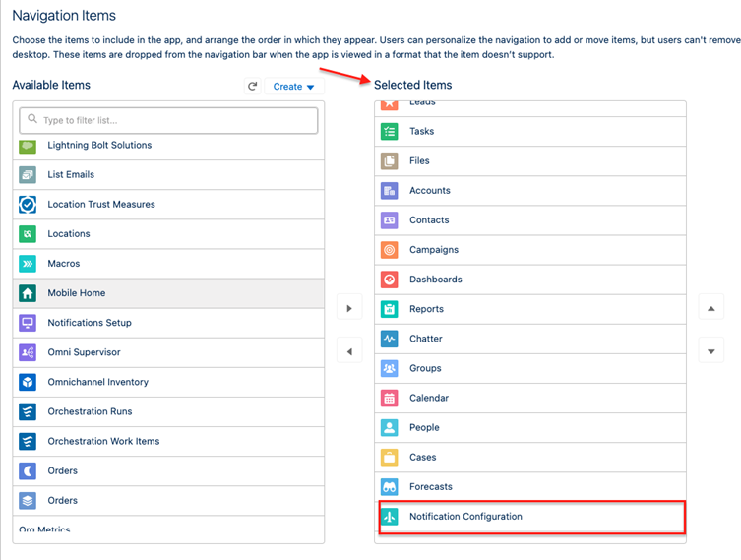
Task: Click the Omnichannel Inventory cube icon
Action: [x=28, y=382]
